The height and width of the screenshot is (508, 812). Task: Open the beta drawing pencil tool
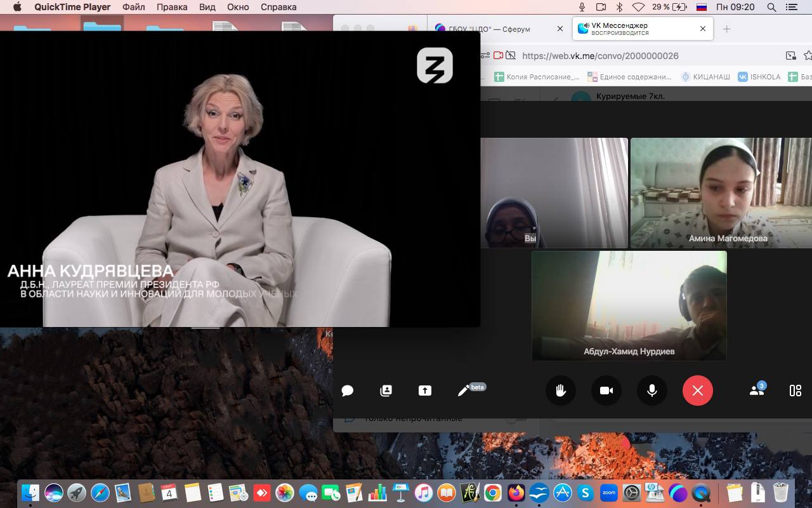464,391
